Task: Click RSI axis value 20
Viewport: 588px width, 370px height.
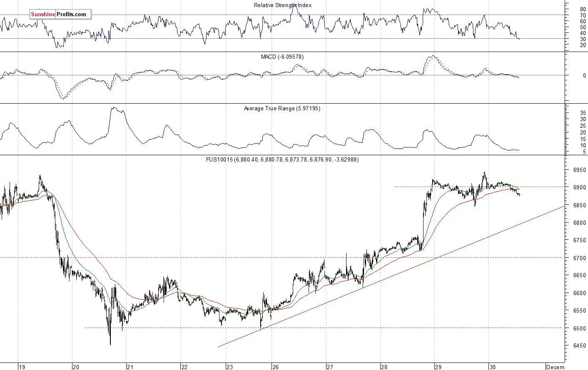Action: pos(583,45)
